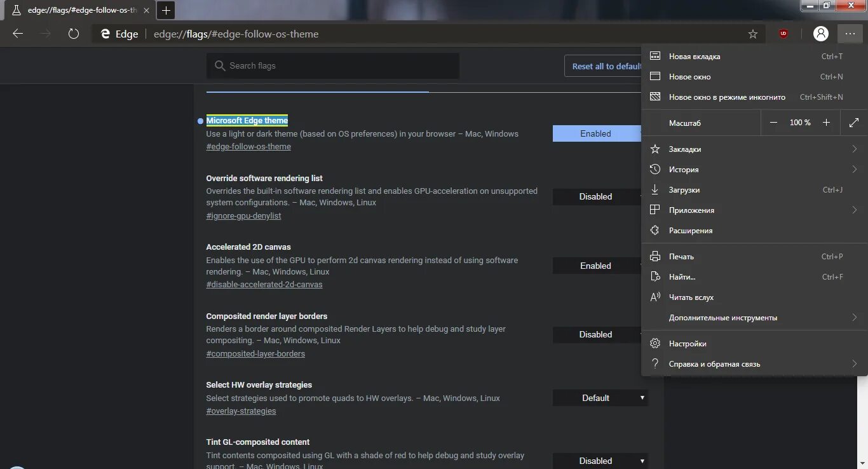Click the Reset all to default button
Image resolution: width=868 pixels, height=469 pixels.
[603, 66]
